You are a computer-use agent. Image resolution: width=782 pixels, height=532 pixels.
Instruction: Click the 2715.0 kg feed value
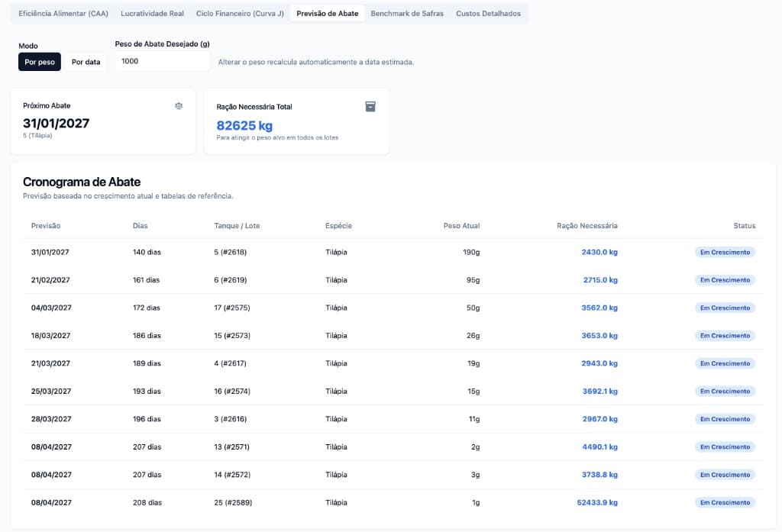(x=600, y=280)
